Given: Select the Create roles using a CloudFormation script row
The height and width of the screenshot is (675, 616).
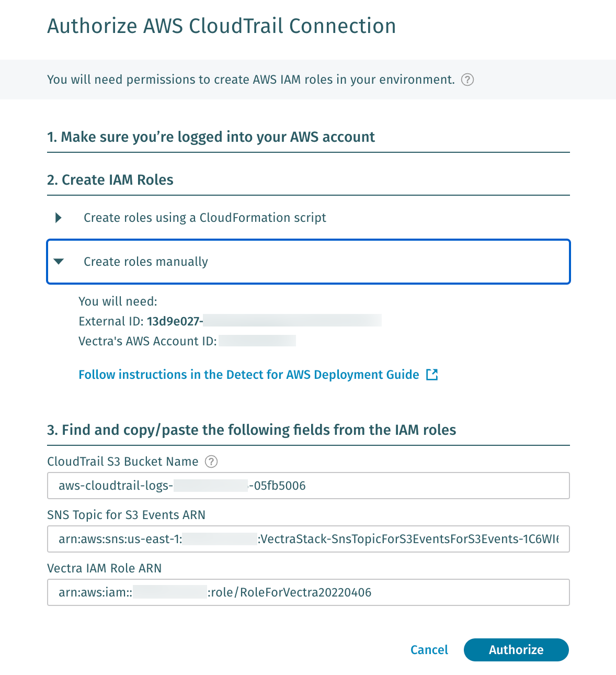Looking at the screenshot, I should pos(309,218).
